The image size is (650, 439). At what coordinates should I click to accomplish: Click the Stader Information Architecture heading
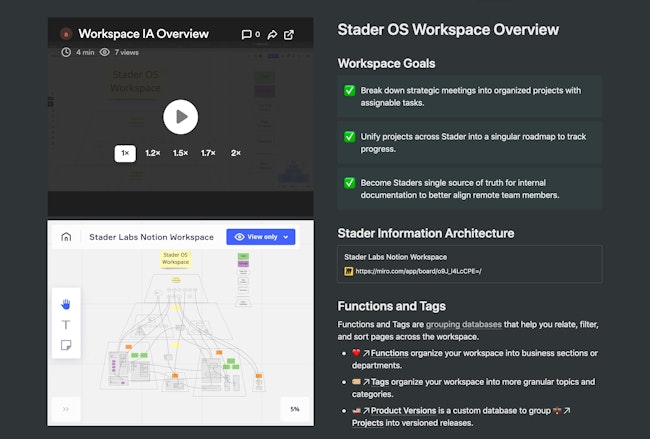click(426, 233)
